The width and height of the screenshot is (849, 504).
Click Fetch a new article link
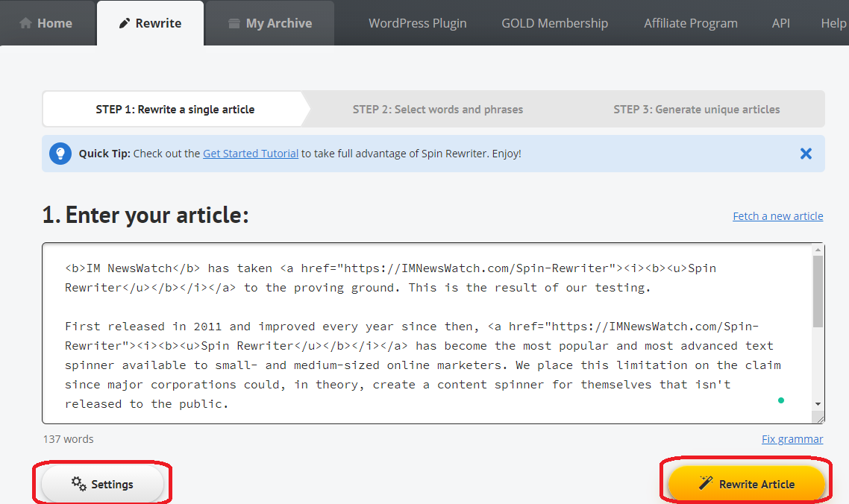[777, 216]
